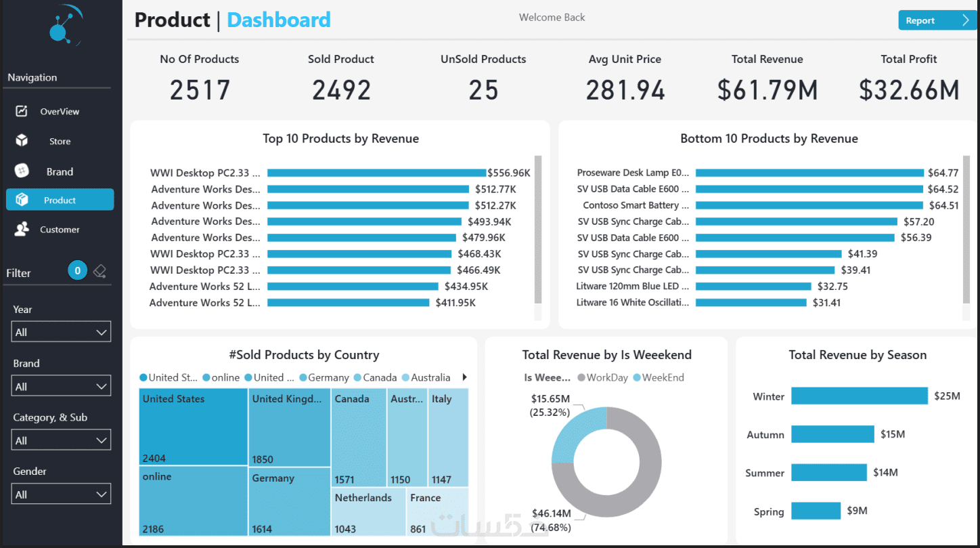This screenshot has height=548, width=980.
Task: Open the Brand filter dropdown
Action: coord(61,386)
